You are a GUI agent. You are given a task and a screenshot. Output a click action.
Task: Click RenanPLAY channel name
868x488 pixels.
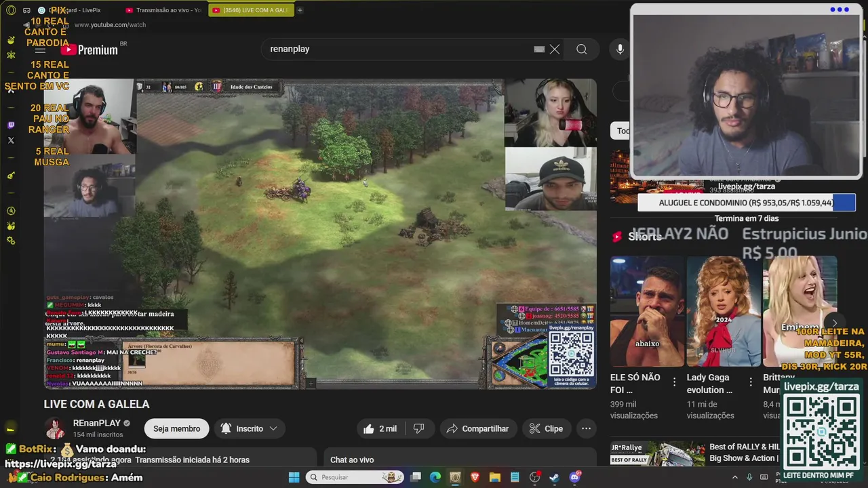(97, 423)
